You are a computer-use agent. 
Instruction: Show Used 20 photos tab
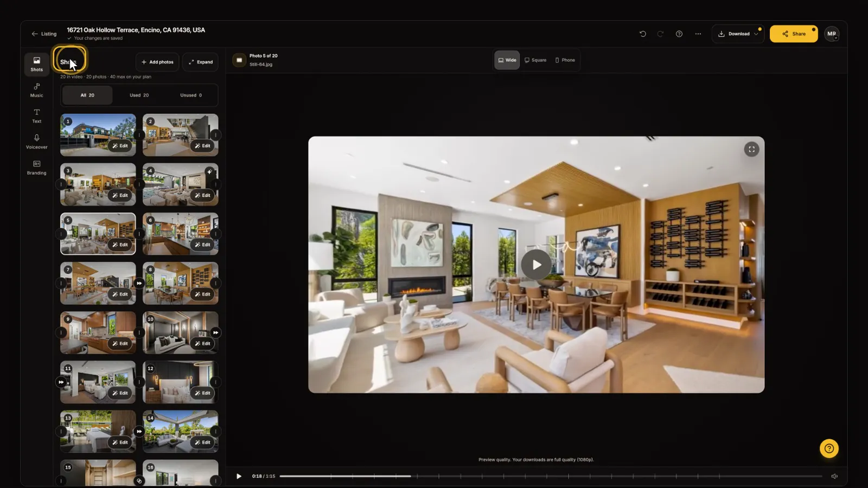[139, 95]
